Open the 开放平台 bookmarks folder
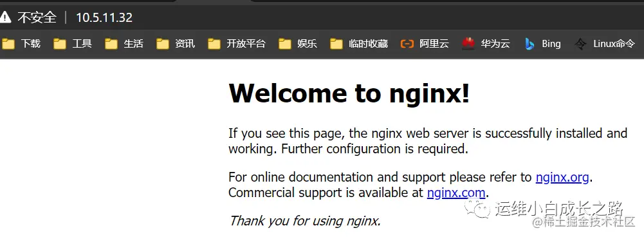 237,43
